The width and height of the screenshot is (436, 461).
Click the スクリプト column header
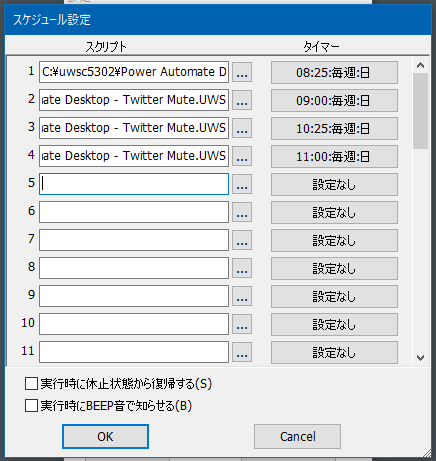tap(106, 47)
